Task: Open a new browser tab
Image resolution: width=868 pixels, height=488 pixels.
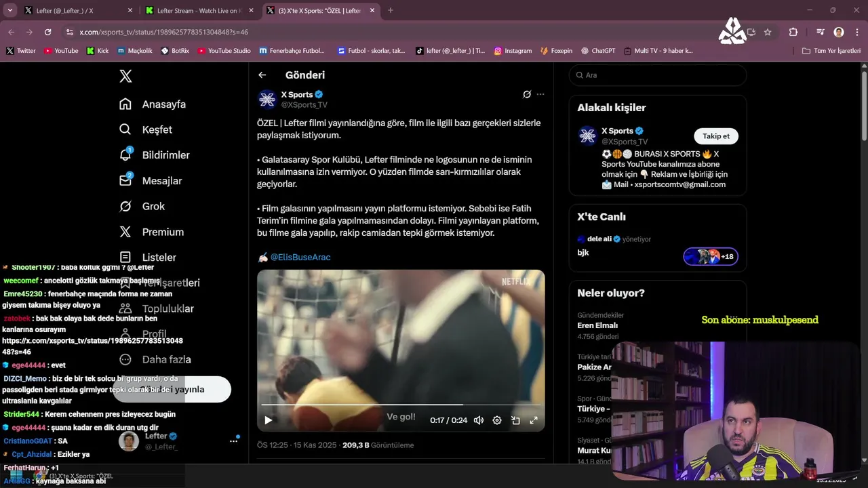Action: pos(391,11)
